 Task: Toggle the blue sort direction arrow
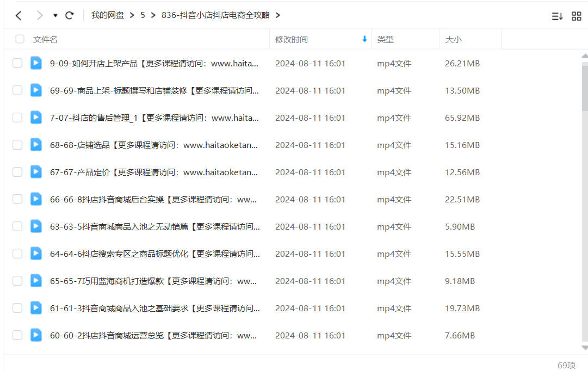pyautogui.click(x=364, y=39)
